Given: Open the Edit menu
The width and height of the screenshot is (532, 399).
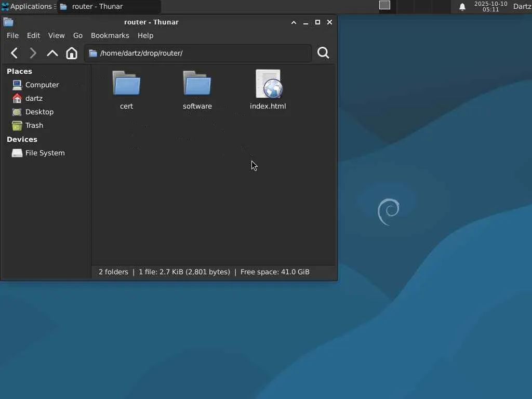Looking at the screenshot, I should coord(34,36).
